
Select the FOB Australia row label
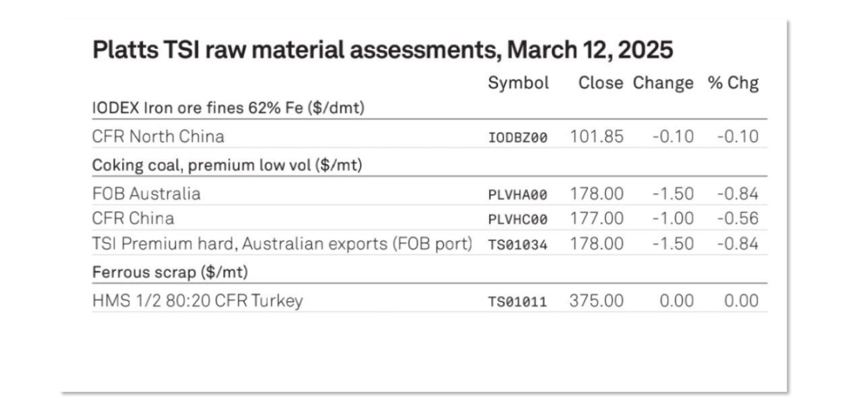point(146,194)
